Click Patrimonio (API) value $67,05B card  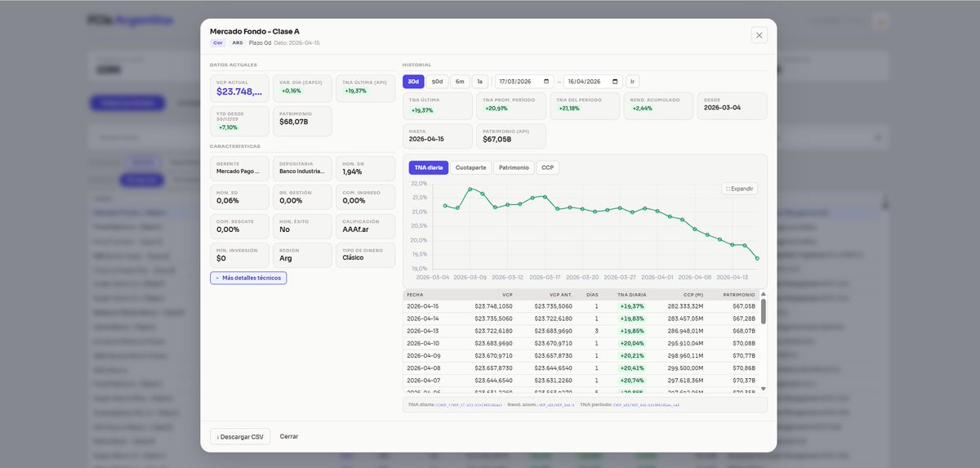coord(511,136)
